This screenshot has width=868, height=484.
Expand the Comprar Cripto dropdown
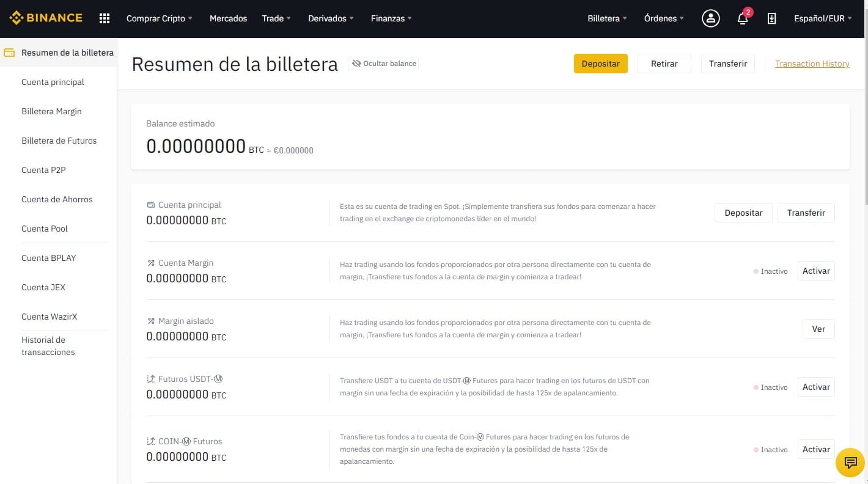(159, 18)
